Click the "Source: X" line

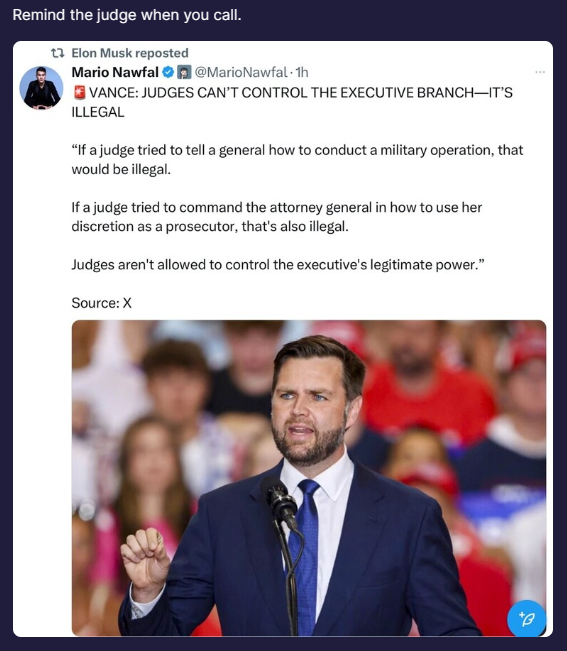pos(101,303)
